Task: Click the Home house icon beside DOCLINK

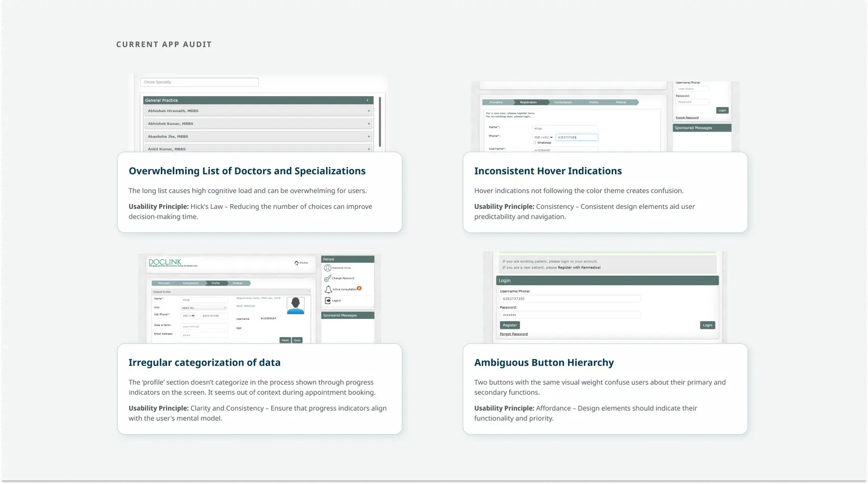Action: click(x=297, y=263)
